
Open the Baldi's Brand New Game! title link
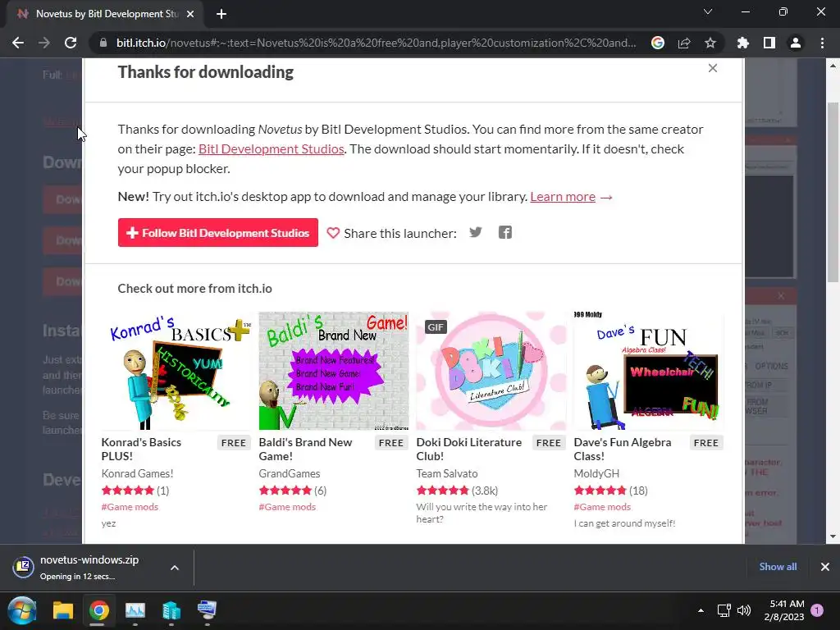click(x=305, y=449)
